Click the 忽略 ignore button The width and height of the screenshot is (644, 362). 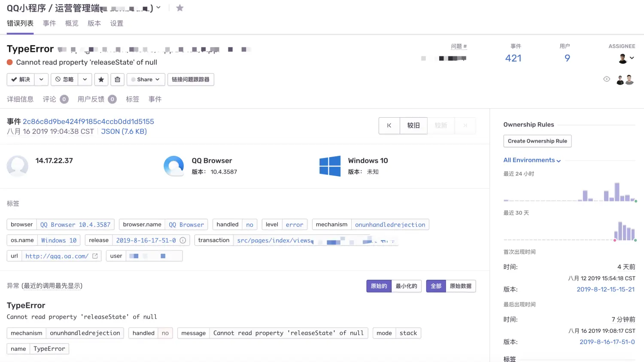coord(64,79)
